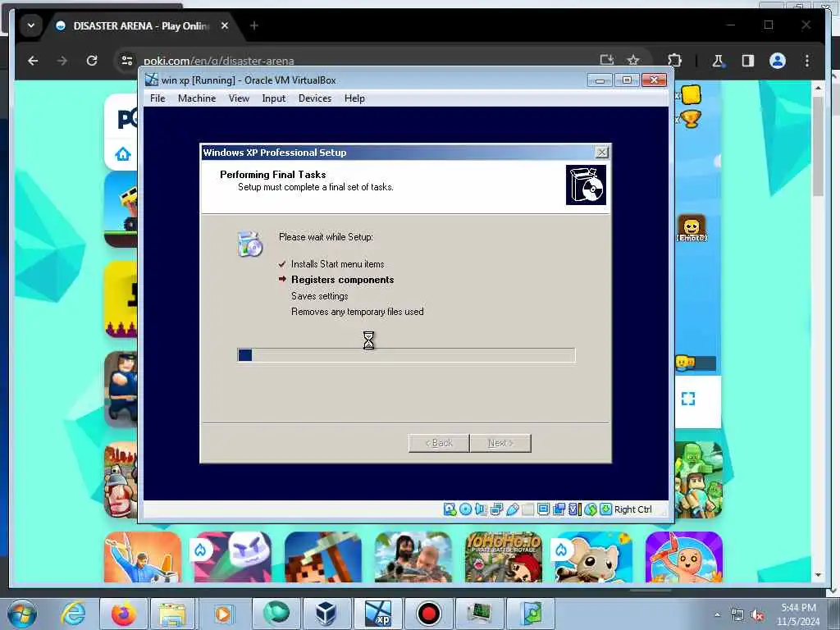The height and width of the screenshot is (630, 840).
Task: Open the Chrome profile avatar
Action: point(778,61)
